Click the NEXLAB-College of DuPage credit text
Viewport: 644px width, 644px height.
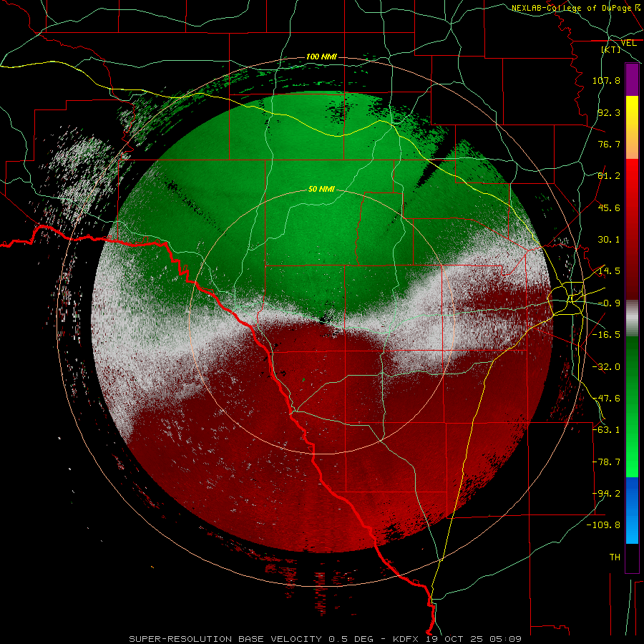(x=576, y=8)
